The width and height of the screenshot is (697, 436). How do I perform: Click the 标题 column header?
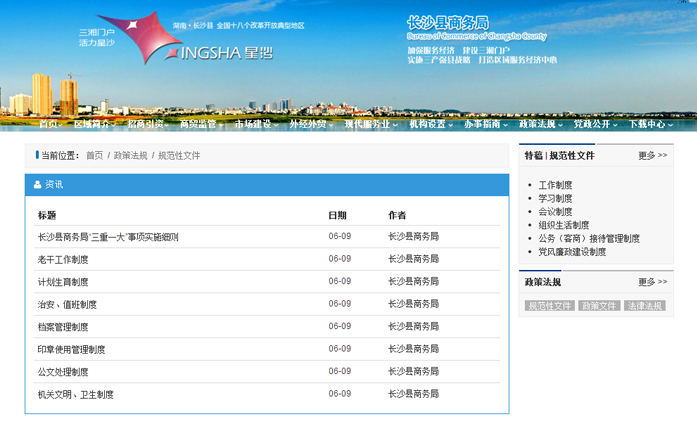click(47, 216)
